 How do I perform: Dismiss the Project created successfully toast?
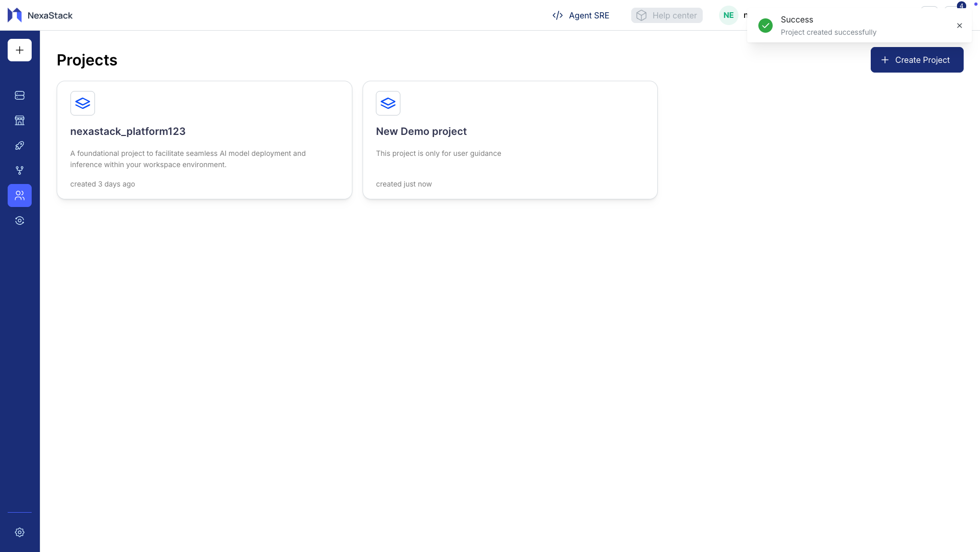(959, 25)
